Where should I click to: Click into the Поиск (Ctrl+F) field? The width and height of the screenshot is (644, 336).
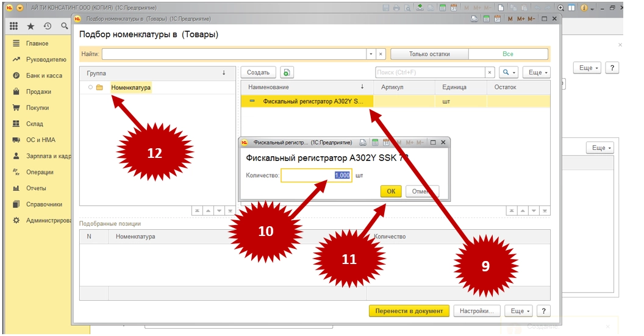pos(430,73)
